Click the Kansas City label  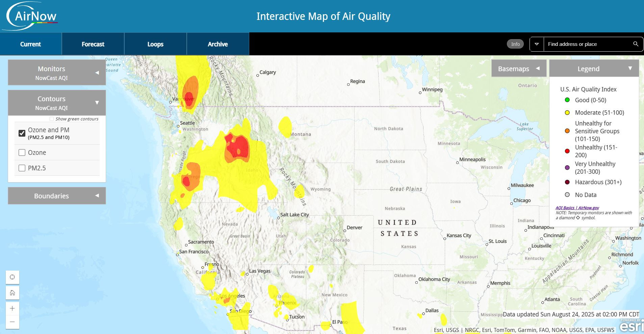(459, 235)
